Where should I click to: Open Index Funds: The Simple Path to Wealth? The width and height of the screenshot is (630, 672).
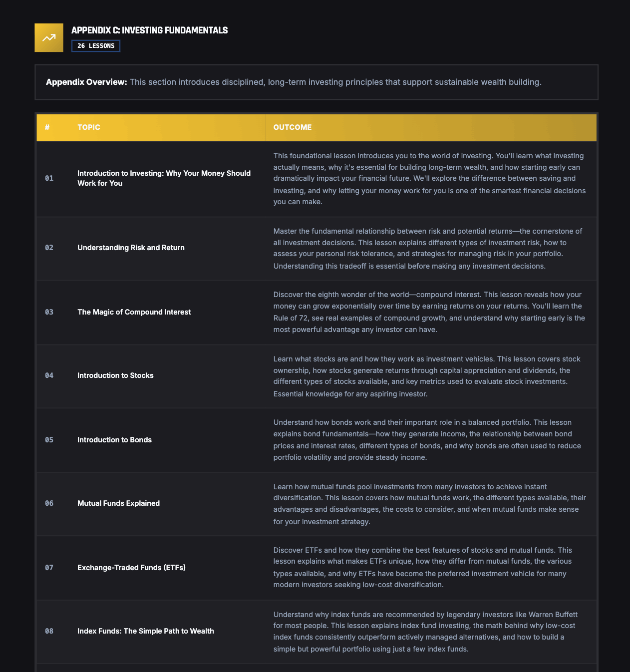tap(145, 631)
